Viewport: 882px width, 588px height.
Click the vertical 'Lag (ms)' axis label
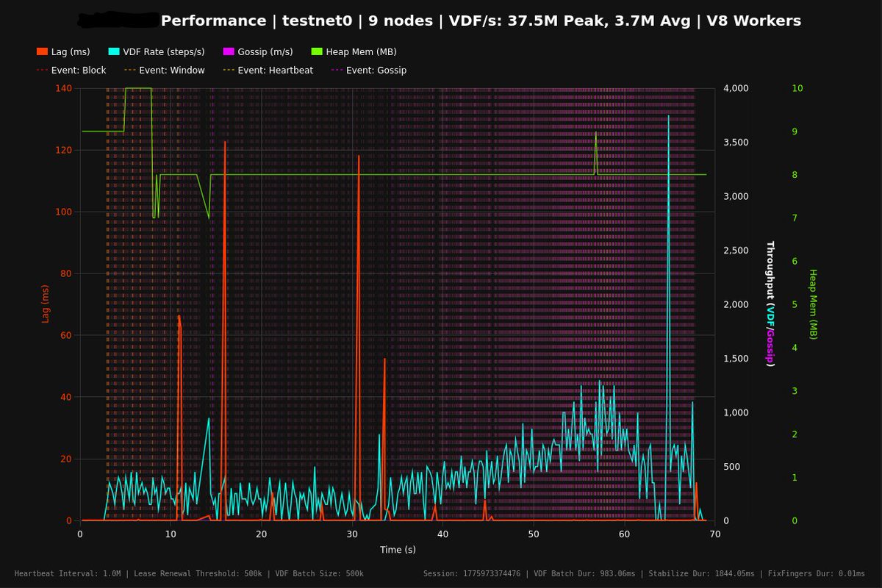coord(46,304)
